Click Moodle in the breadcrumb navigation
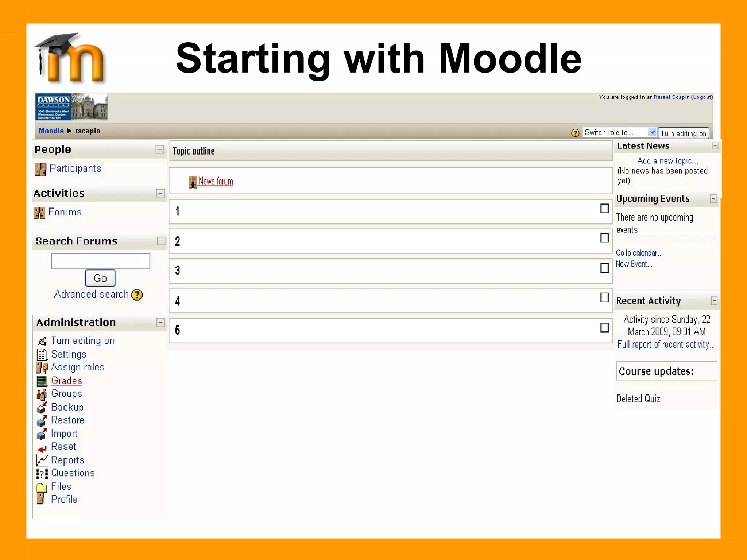Image resolution: width=747 pixels, height=560 pixels. click(x=51, y=131)
